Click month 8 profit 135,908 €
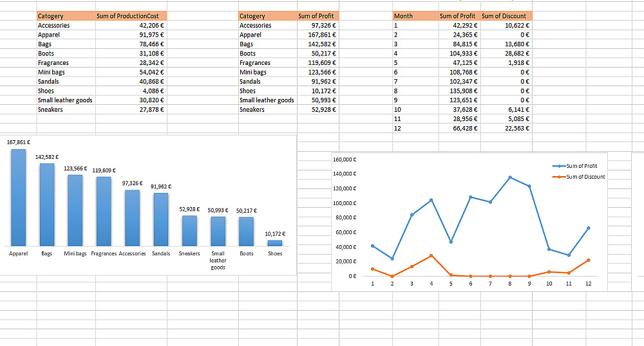Viewport: 644px width, 346px height. coord(460,91)
